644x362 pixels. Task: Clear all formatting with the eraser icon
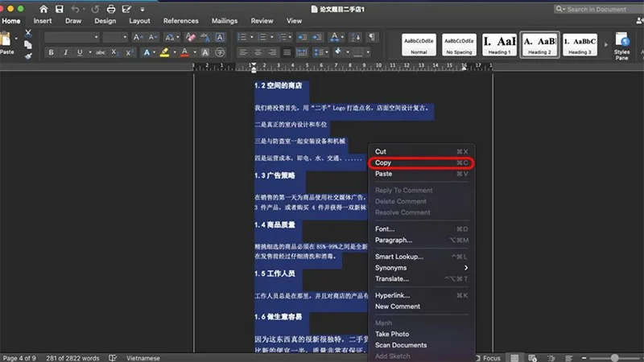[x=191, y=37]
